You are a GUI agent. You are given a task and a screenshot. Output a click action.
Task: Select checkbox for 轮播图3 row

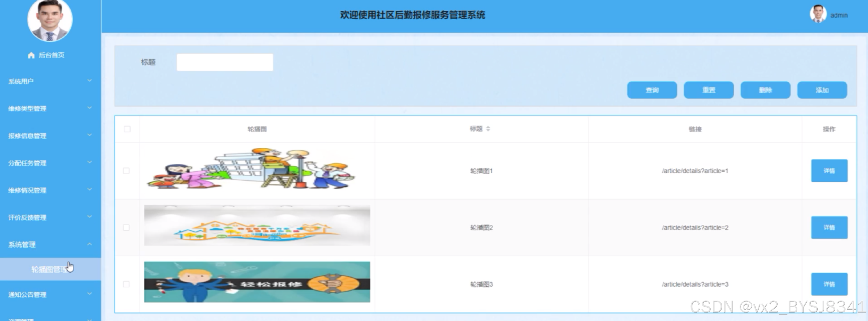pyautogui.click(x=126, y=284)
